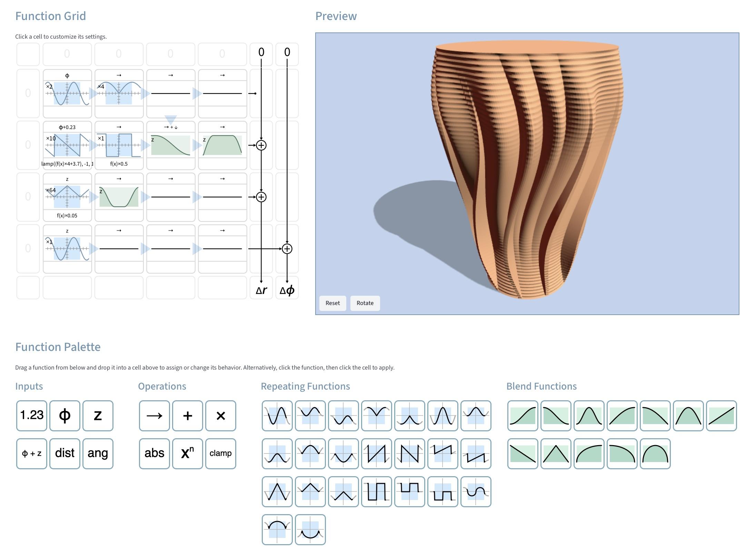Select the arrow pass-through operation
Image resolution: width=756 pixels, height=559 pixels.
coord(154,415)
